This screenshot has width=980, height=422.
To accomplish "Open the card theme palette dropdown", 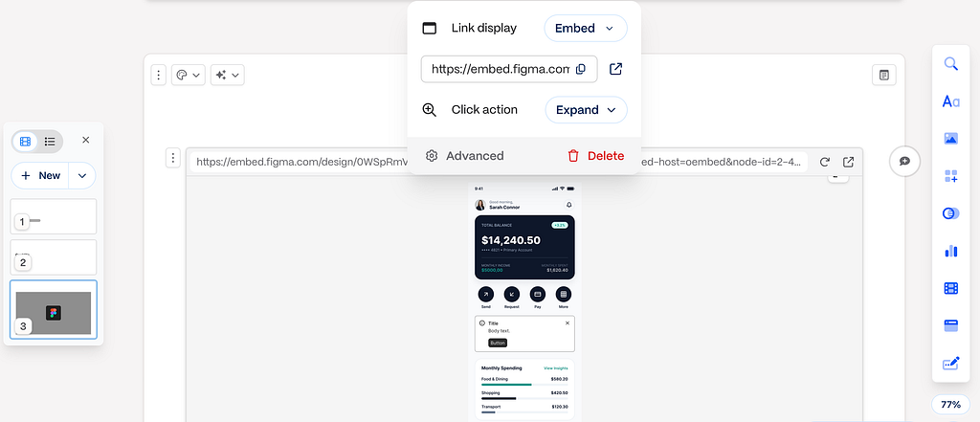I will (189, 75).
